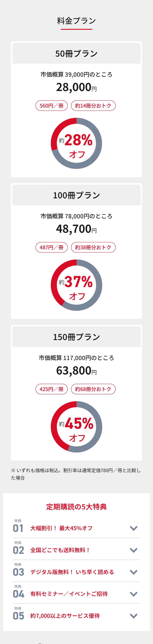Image resolution: width=153 pixels, height=644 pixels.
Task: Click the 料金プラン section heading
Action: [x=76, y=21]
